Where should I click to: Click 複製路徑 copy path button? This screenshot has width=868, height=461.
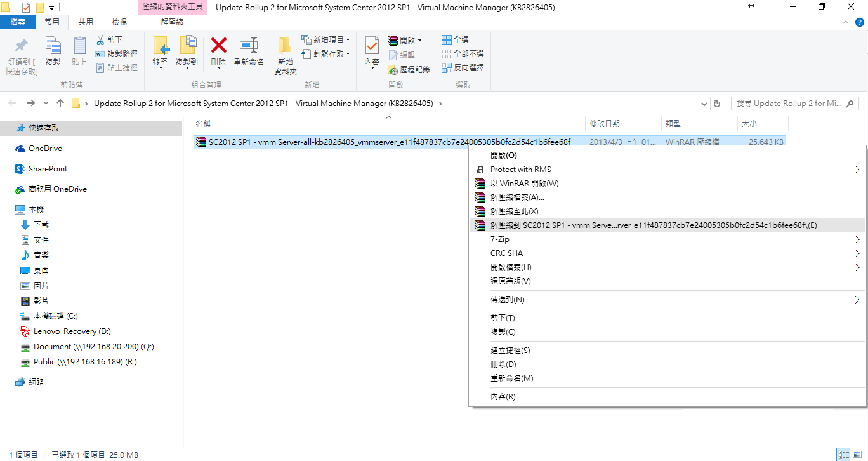tap(116, 54)
